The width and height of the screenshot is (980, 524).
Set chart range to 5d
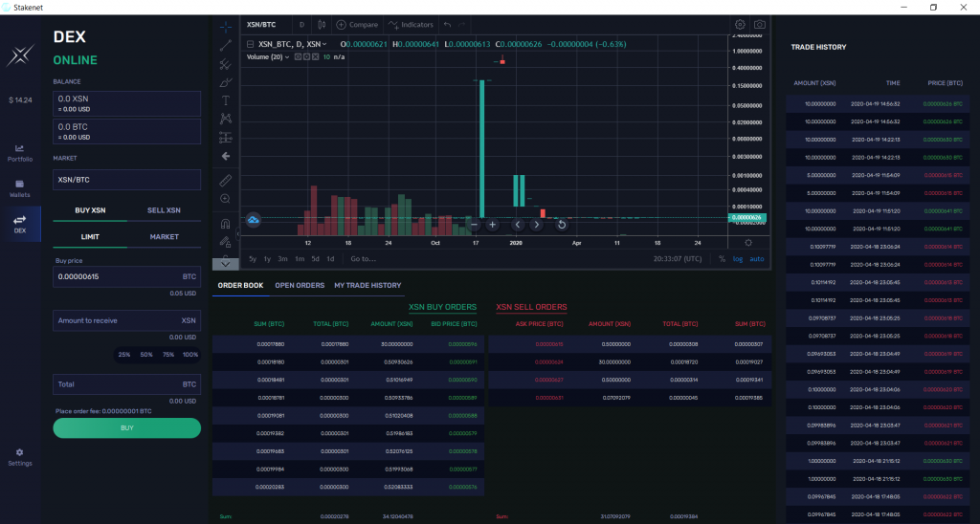[x=315, y=259]
